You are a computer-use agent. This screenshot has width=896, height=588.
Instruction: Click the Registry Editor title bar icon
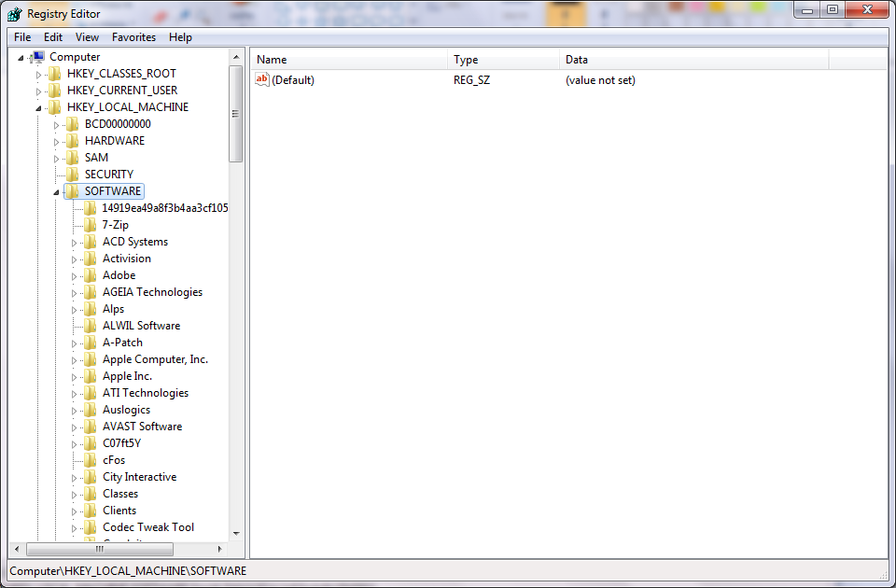point(16,14)
